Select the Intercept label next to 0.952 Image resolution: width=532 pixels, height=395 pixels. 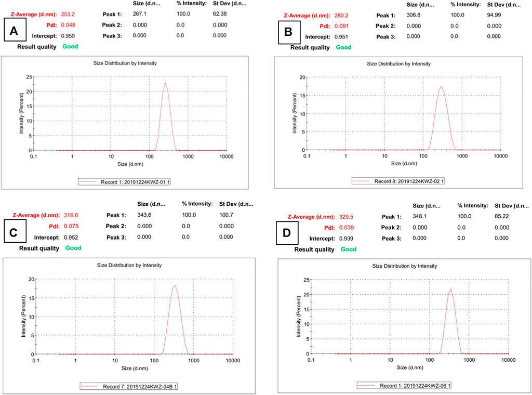pyautogui.click(x=47, y=238)
